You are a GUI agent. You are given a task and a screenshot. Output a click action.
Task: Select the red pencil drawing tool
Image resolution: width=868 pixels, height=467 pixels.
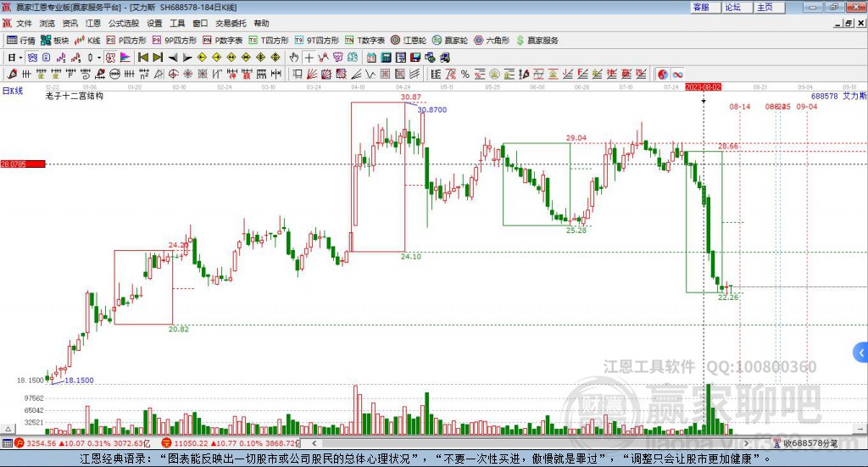[12, 74]
